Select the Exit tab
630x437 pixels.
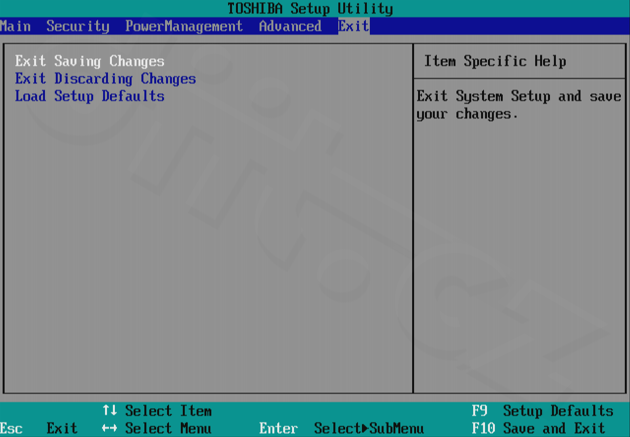coord(354,26)
